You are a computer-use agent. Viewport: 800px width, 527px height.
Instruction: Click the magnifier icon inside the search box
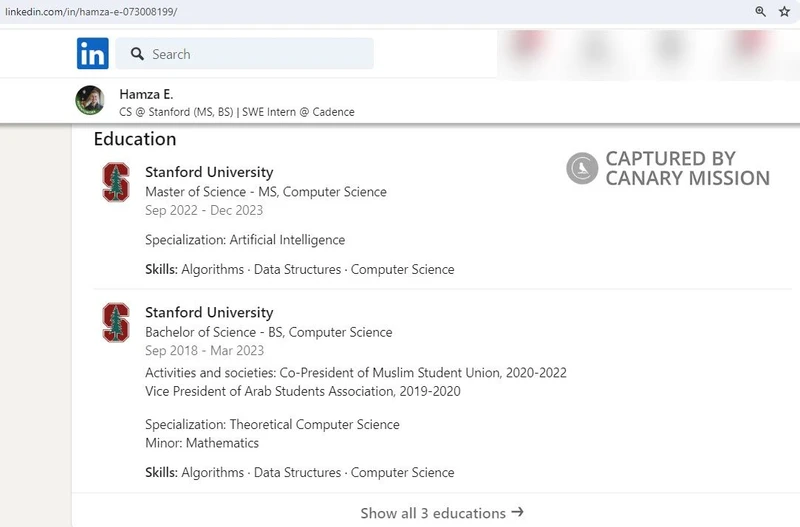(137, 54)
